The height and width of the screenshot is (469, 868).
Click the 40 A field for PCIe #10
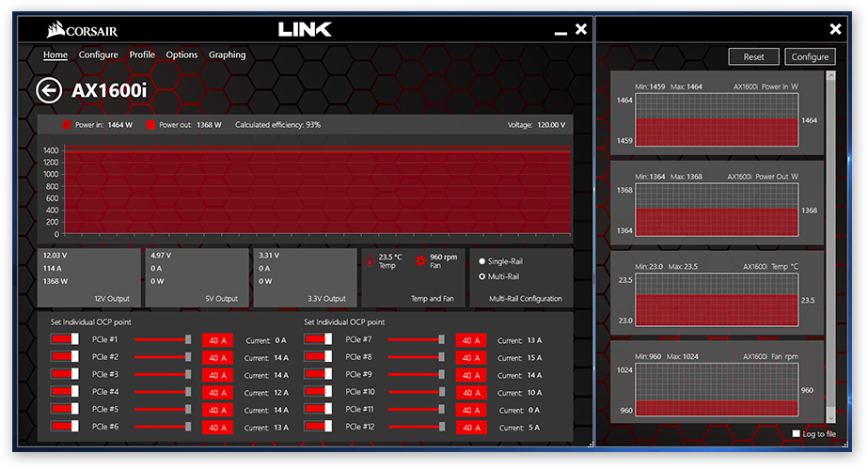[x=471, y=393]
